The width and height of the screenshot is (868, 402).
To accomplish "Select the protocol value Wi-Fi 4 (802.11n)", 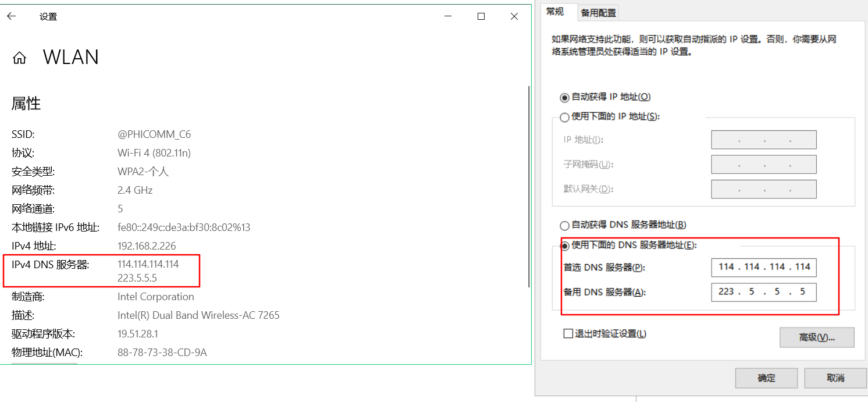I will click(154, 153).
